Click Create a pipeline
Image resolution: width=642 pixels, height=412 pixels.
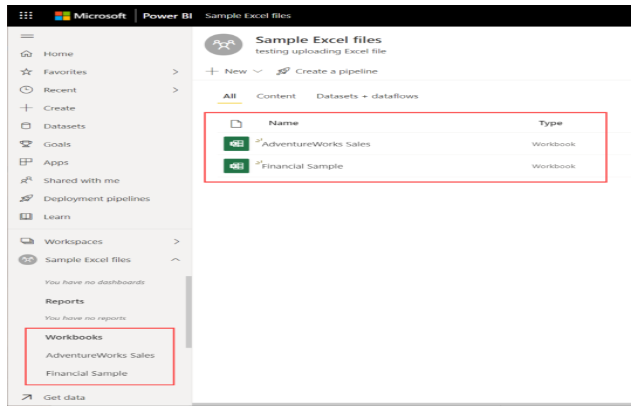click(337, 71)
